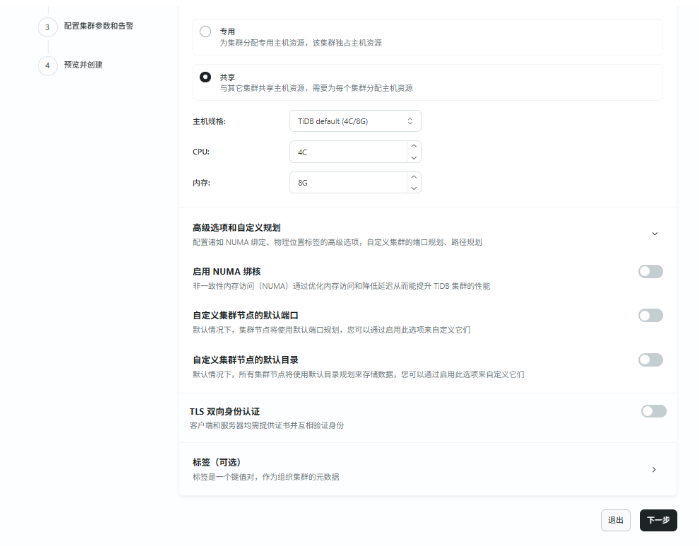Viewport: 699px width, 546px height.
Task: Open the 主机规格 dropdown
Action: (x=355, y=121)
